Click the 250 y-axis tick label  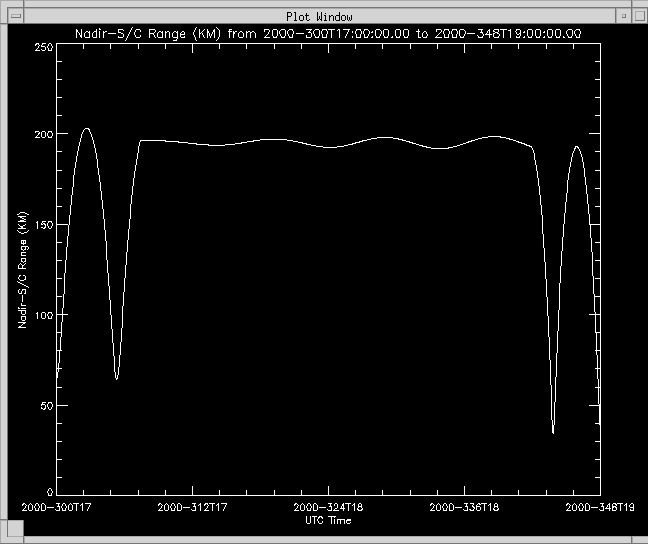pyautogui.click(x=43, y=47)
